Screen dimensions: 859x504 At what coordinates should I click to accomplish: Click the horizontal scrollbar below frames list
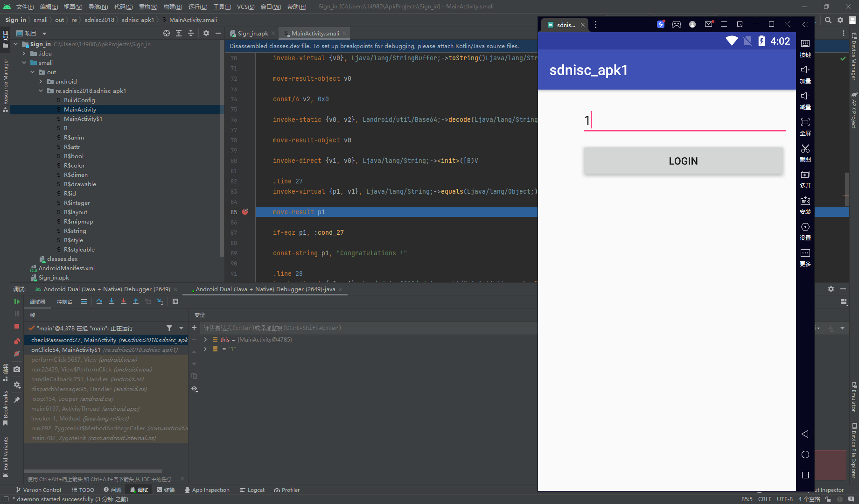tap(93, 471)
